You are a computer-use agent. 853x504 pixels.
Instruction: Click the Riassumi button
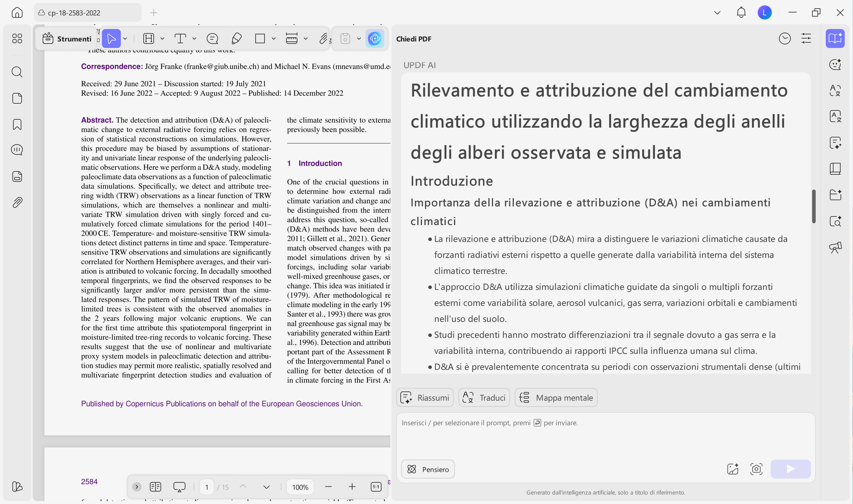click(425, 397)
